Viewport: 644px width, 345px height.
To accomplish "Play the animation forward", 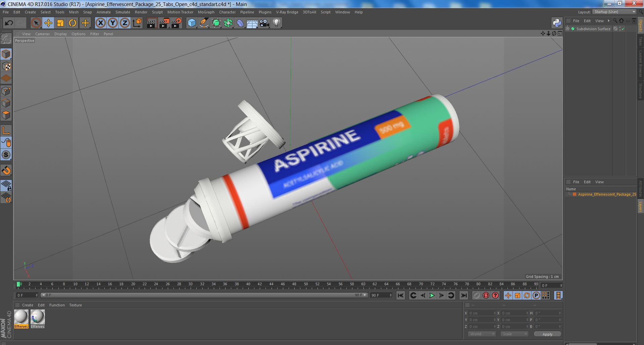I will [x=432, y=295].
